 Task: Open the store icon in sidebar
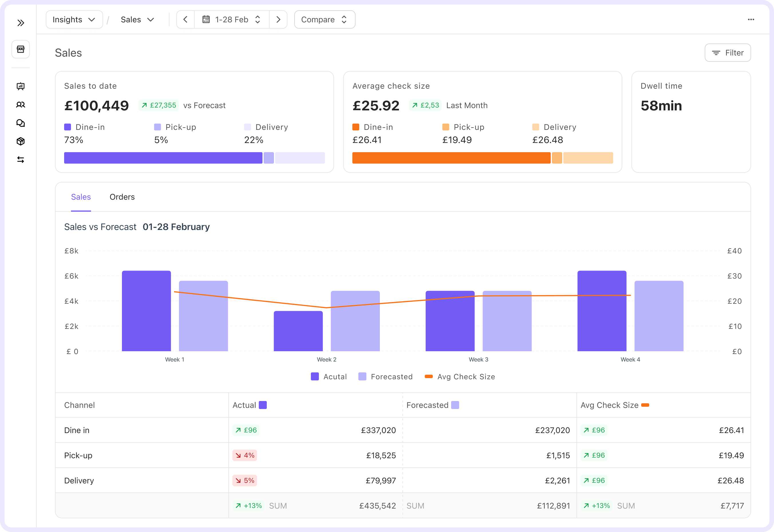pos(21,49)
